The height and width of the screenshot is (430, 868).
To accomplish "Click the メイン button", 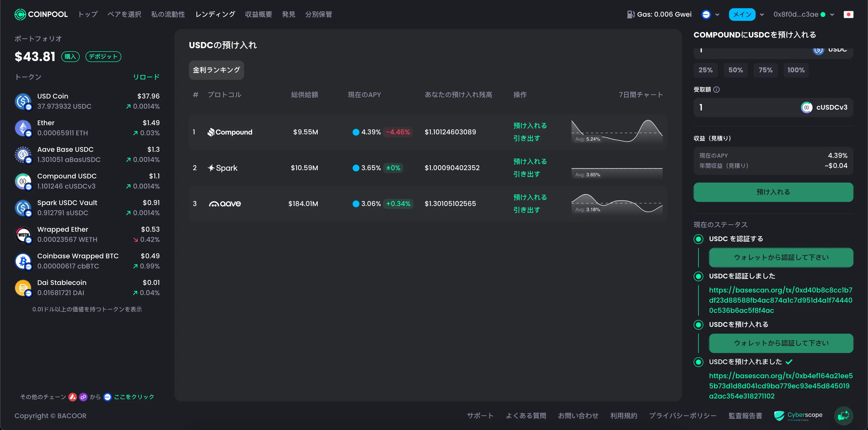I will tap(742, 15).
